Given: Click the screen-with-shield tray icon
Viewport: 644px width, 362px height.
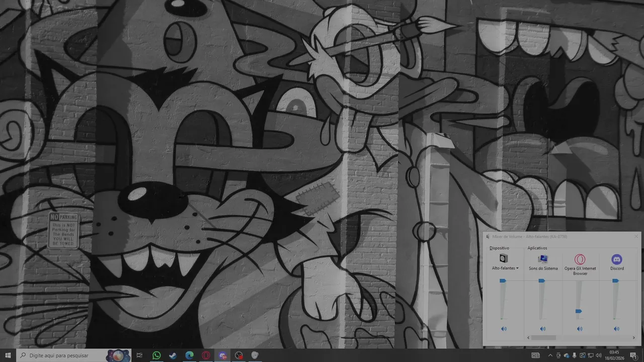Looking at the screenshot, I should point(583,355).
